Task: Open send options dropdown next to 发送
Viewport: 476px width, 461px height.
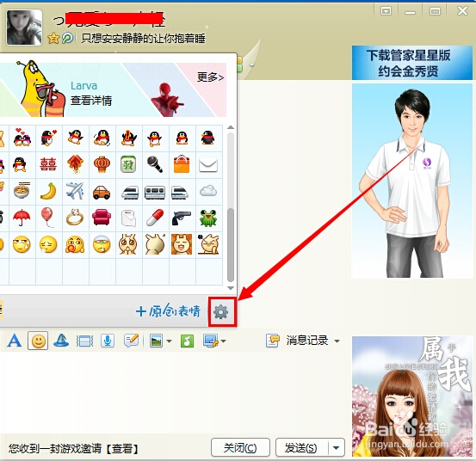Action: [337, 447]
